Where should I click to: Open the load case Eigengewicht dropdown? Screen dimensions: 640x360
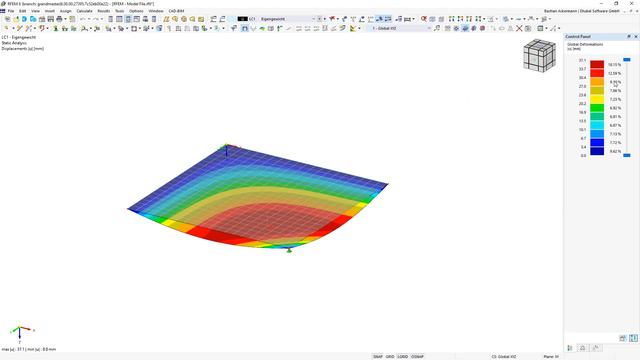tap(313, 19)
